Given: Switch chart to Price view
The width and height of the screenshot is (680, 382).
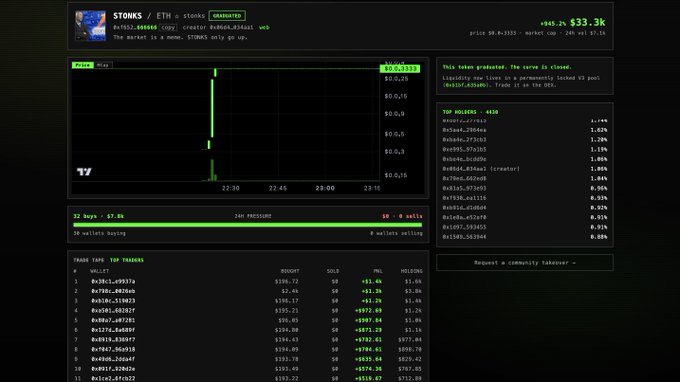Looking at the screenshot, I should (82, 65).
